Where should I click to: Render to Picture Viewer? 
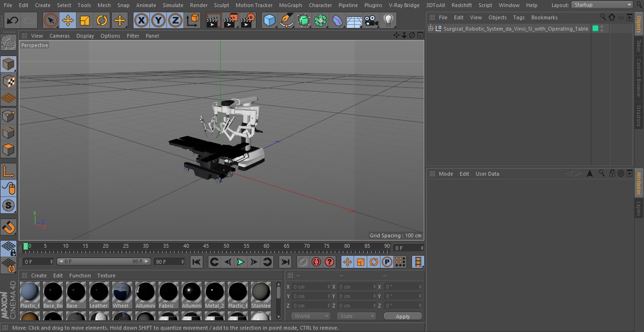[231, 20]
